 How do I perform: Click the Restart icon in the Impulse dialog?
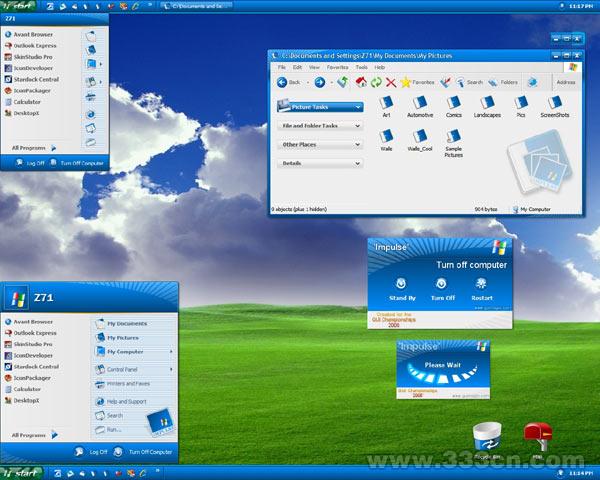(481, 284)
